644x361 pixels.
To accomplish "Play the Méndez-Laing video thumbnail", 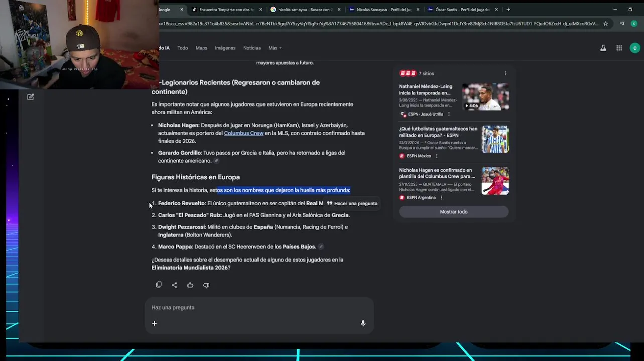I will pos(485,96).
